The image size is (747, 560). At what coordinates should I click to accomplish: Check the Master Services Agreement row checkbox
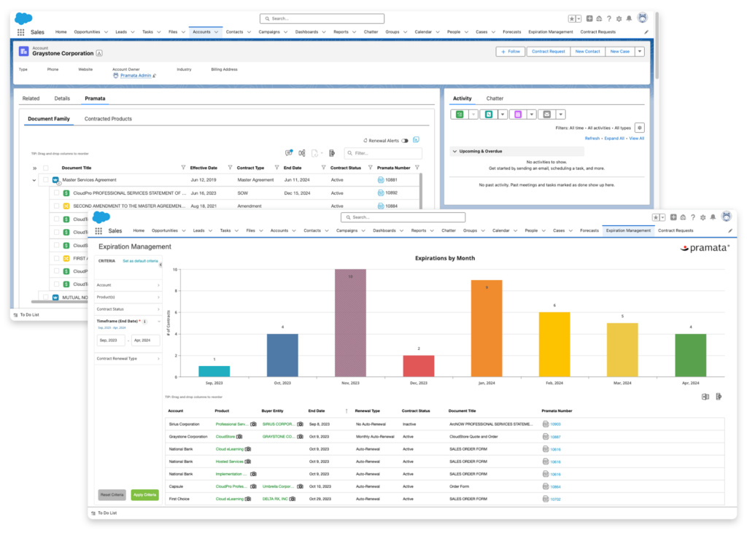click(x=46, y=180)
